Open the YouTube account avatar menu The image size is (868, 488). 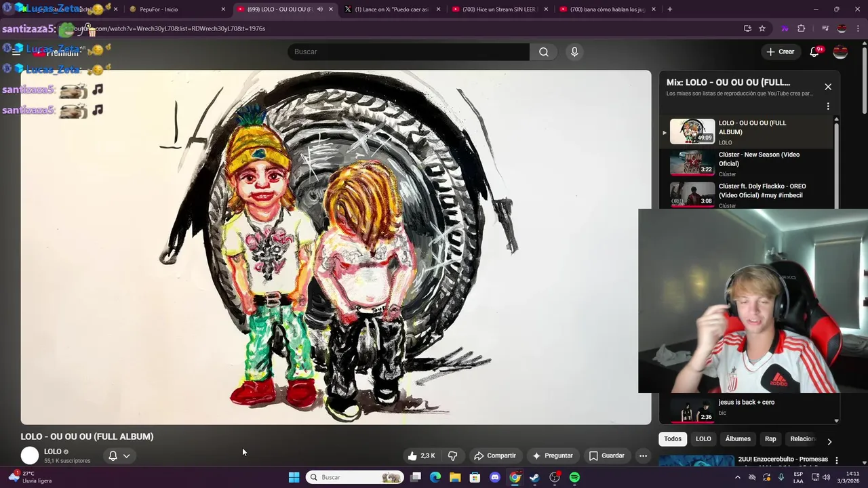(840, 52)
